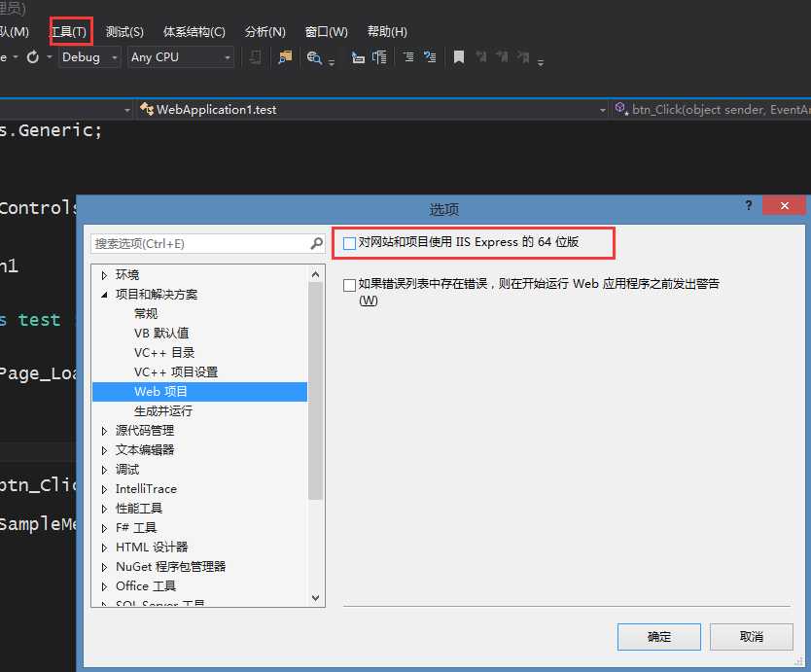Viewport: 811px width, 672px height.
Task: Click the search magnifier icon in options dialog
Action: pos(317,243)
